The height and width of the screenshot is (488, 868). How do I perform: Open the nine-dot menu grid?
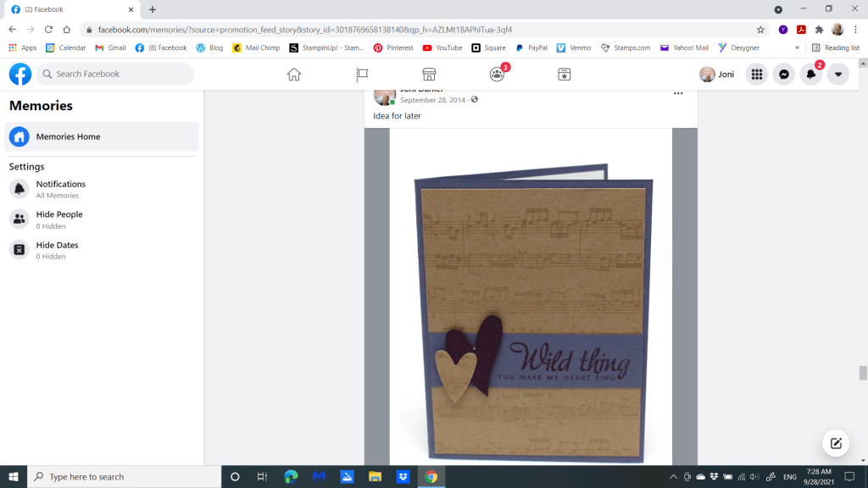click(x=757, y=75)
